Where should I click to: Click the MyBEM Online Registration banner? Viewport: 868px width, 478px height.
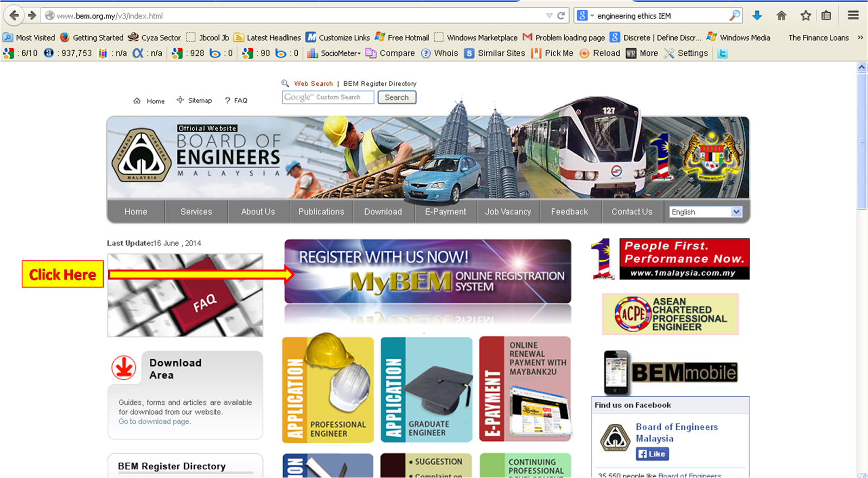(x=427, y=271)
